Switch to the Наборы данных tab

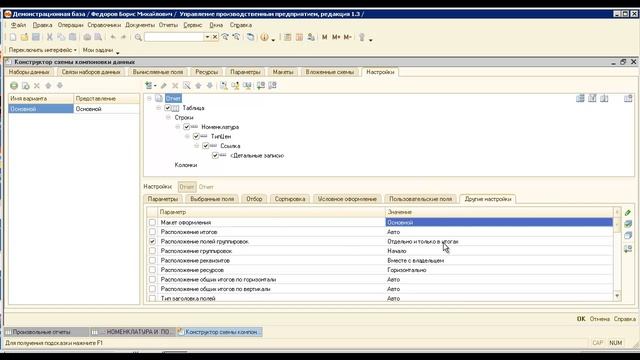coord(29,72)
